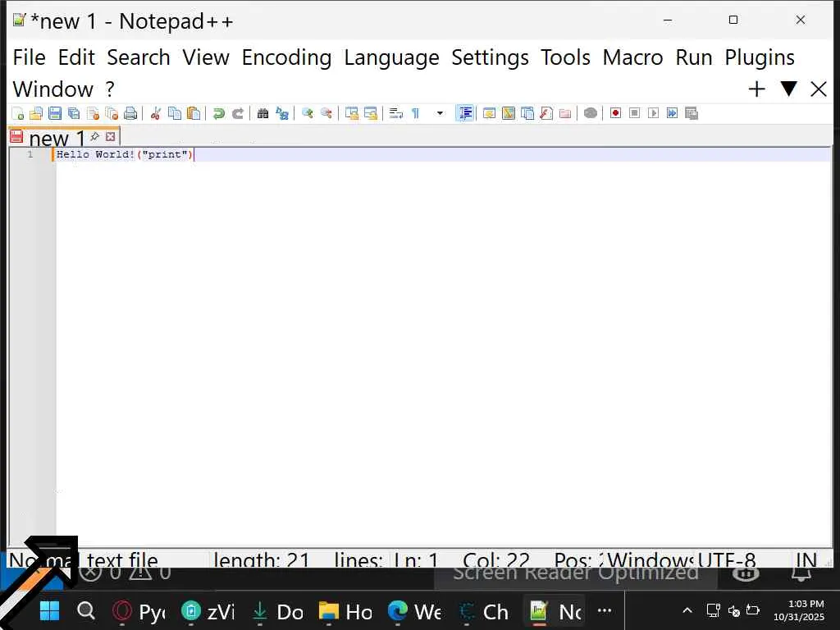840x630 pixels.
Task: Open Microsoft Edge from taskbar
Action: point(414,611)
